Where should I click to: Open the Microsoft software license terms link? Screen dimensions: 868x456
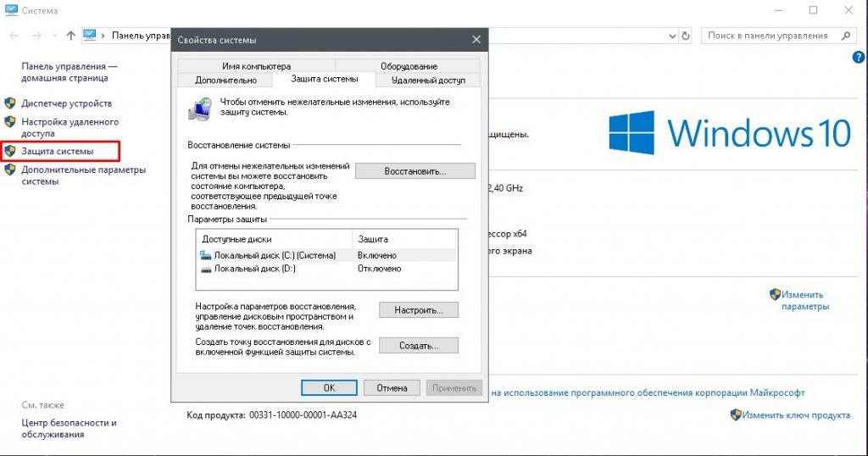click(648, 393)
